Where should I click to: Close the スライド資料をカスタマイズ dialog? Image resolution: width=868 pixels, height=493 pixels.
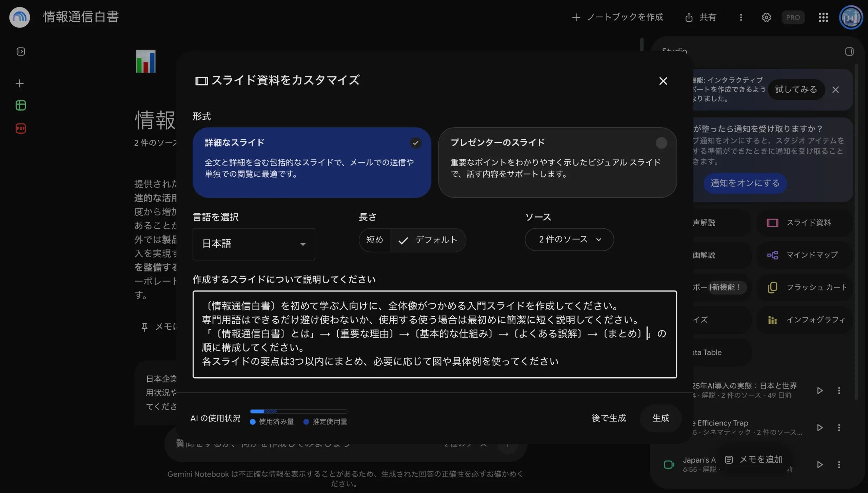663,81
